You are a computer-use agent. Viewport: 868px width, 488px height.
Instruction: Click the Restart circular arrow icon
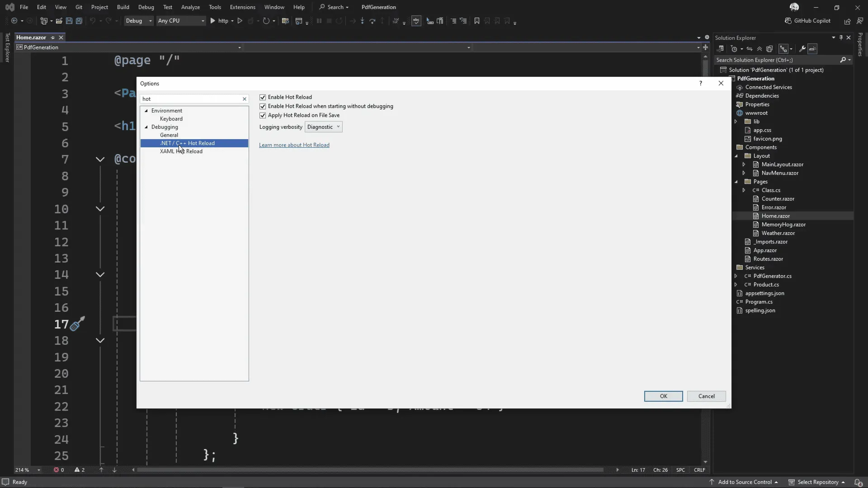(x=266, y=21)
